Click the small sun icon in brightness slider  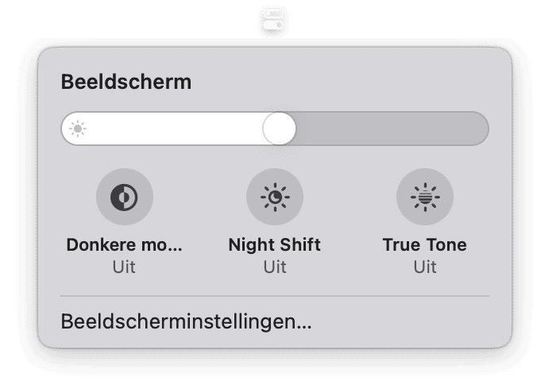(x=78, y=129)
